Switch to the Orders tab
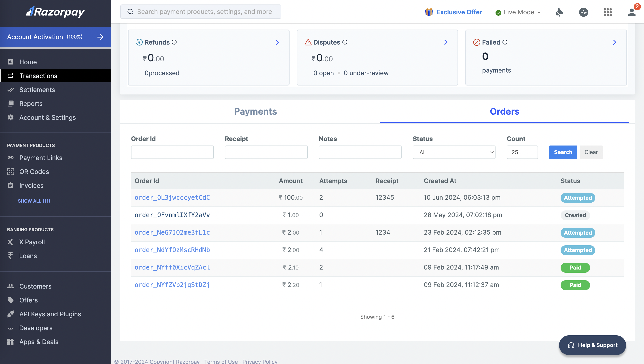The width and height of the screenshot is (644, 364). click(x=504, y=111)
